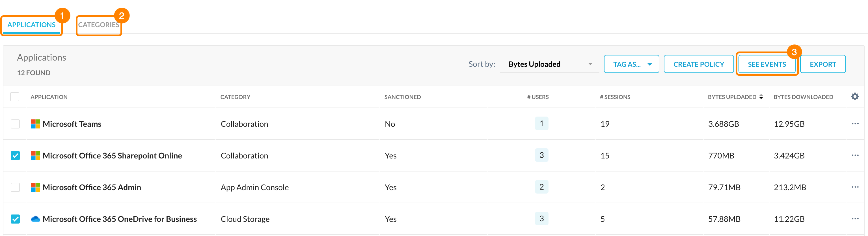Click the 12 FOUND results count
The image size is (868, 236).
point(34,73)
